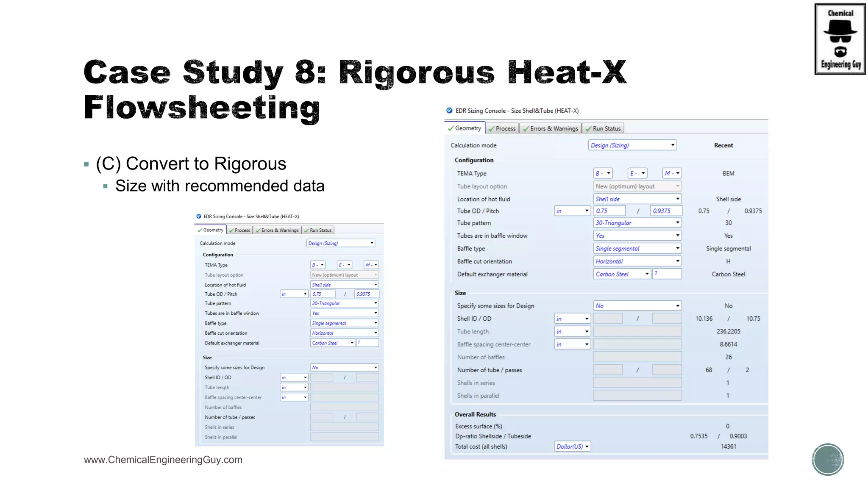The width and height of the screenshot is (868, 488).
Task: Open Tube pattern dropdown in small console
Action: [345, 303]
